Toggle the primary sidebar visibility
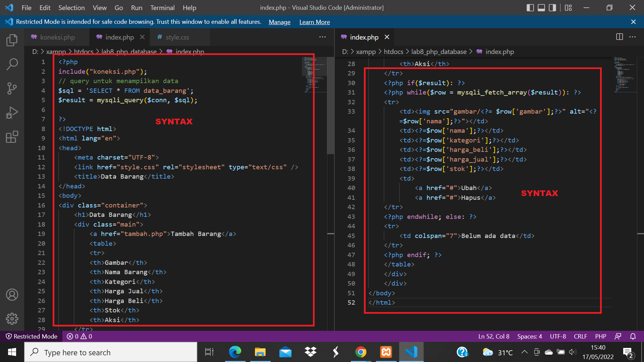 (530, 7)
